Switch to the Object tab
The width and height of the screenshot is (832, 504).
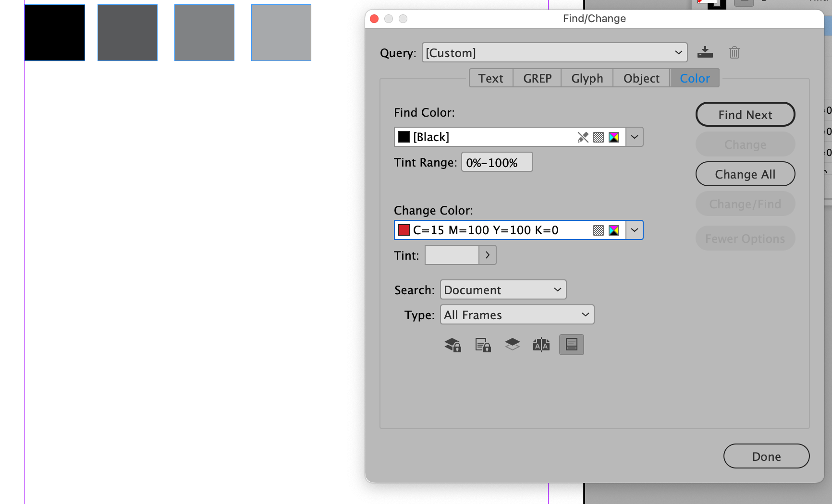point(641,78)
